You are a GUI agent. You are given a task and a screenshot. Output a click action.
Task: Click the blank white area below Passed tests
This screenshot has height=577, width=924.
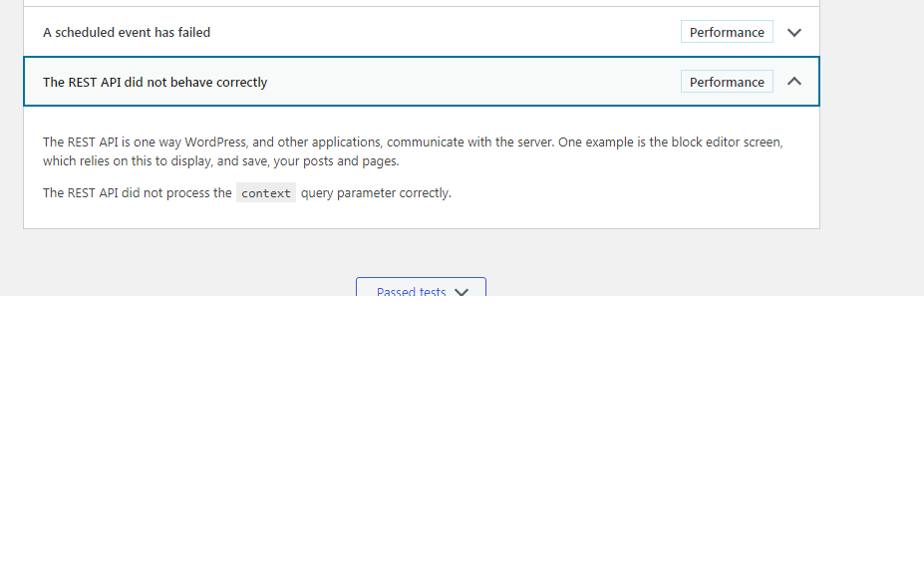[462, 436]
